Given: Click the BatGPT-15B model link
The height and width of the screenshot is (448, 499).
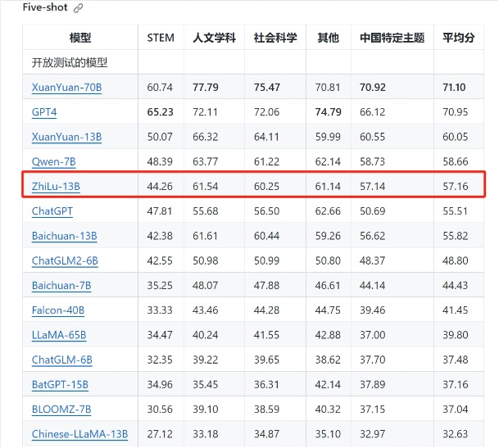Looking at the screenshot, I should pos(60,384).
